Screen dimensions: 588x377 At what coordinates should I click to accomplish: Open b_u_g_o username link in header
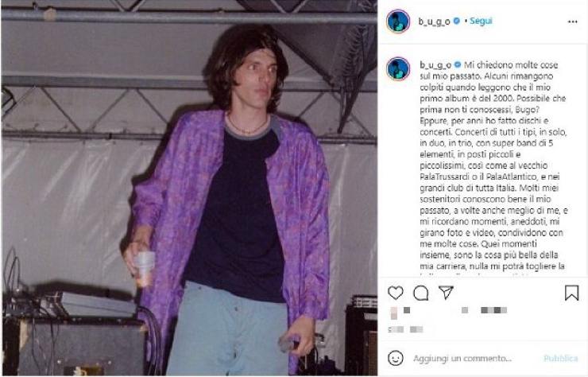tap(435, 21)
